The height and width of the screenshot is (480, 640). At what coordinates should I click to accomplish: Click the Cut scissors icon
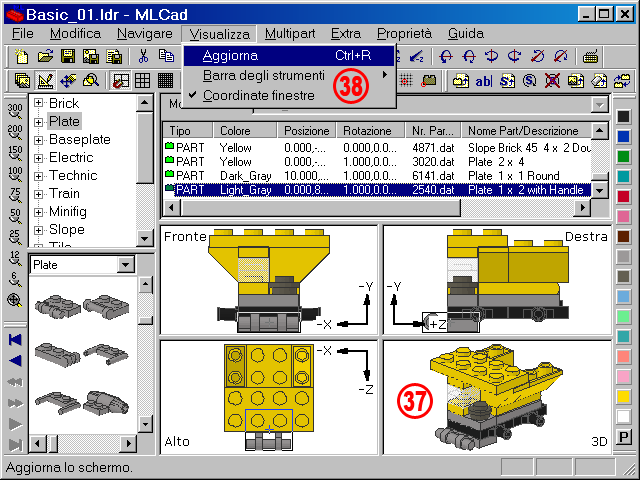[143, 56]
